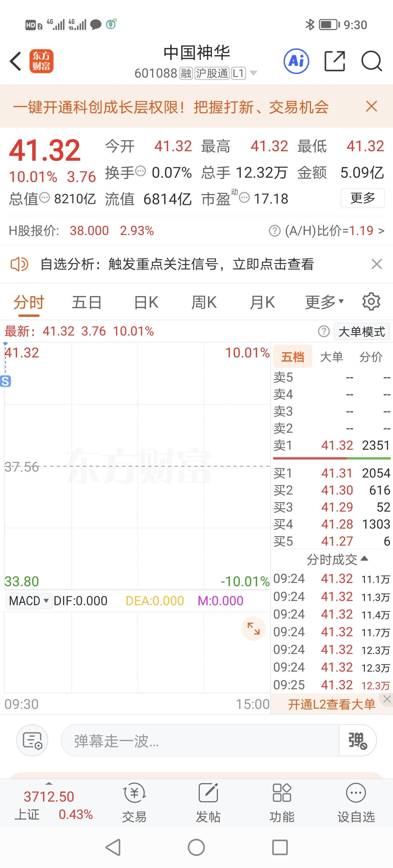Open the 东方财富 app logo

(x=42, y=61)
